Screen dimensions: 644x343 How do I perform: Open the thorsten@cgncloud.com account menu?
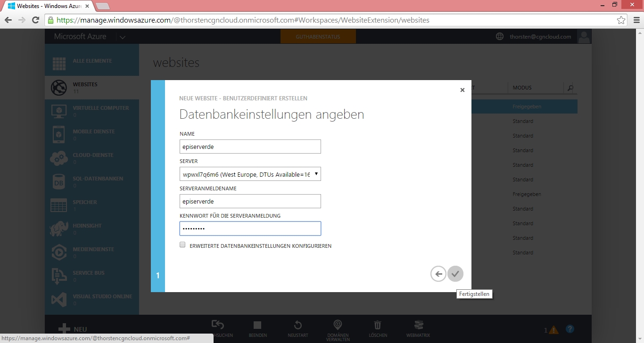[540, 37]
